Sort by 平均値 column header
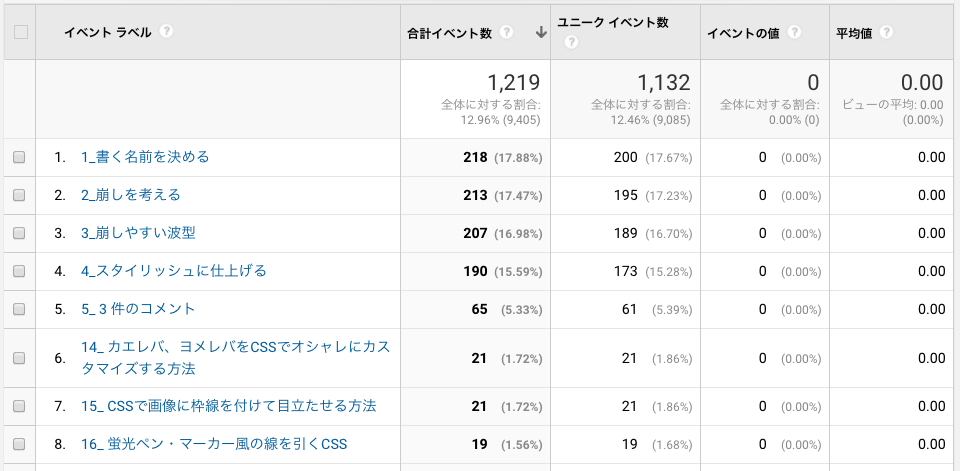960x471 pixels. coord(853,32)
